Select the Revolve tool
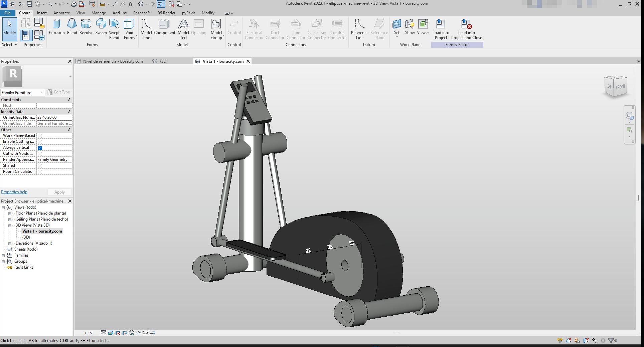Viewport: 644px width, 347px height. (86, 27)
